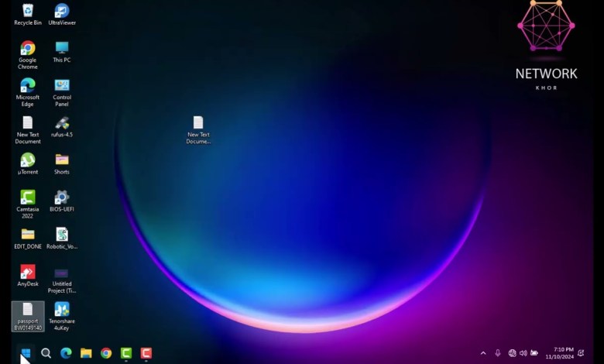Select the UltraViewer shortcut on desktop
The width and height of the screenshot is (604, 364).
coord(62,15)
